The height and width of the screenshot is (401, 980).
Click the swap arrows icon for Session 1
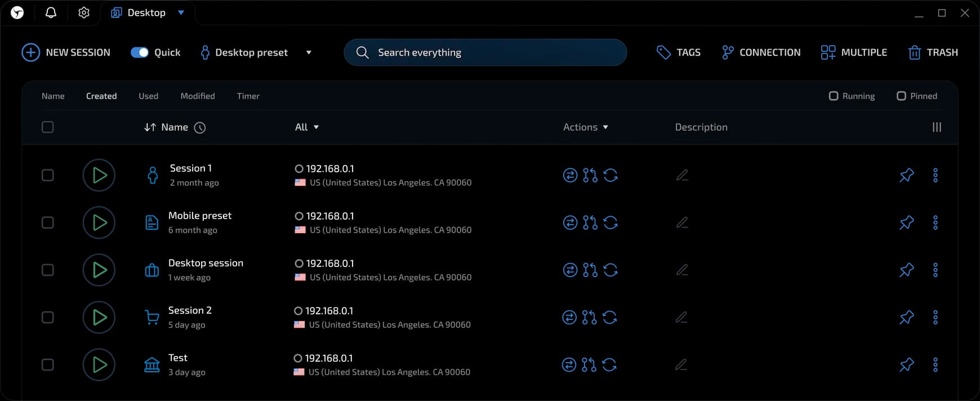click(570, 175)
